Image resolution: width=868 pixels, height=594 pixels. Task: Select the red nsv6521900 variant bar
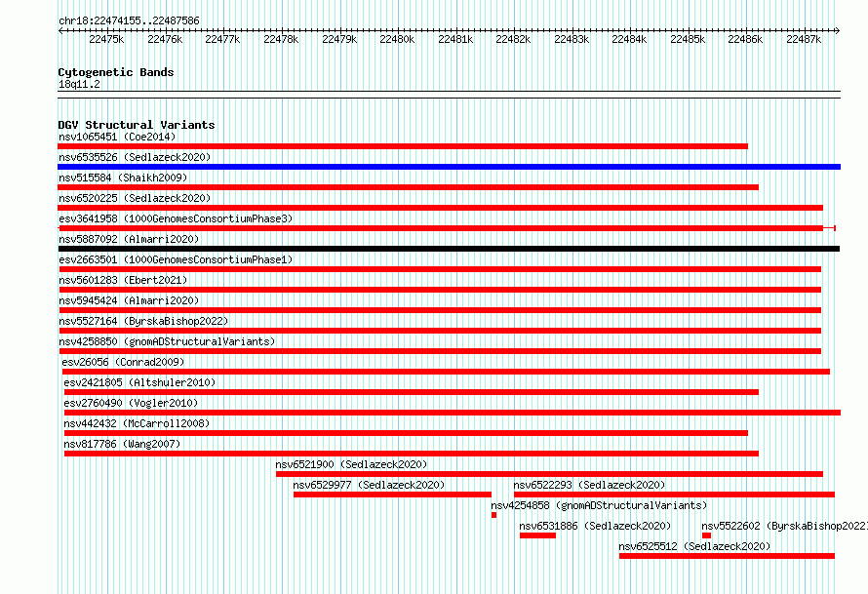pyautogui.click(x=550, y=474)
